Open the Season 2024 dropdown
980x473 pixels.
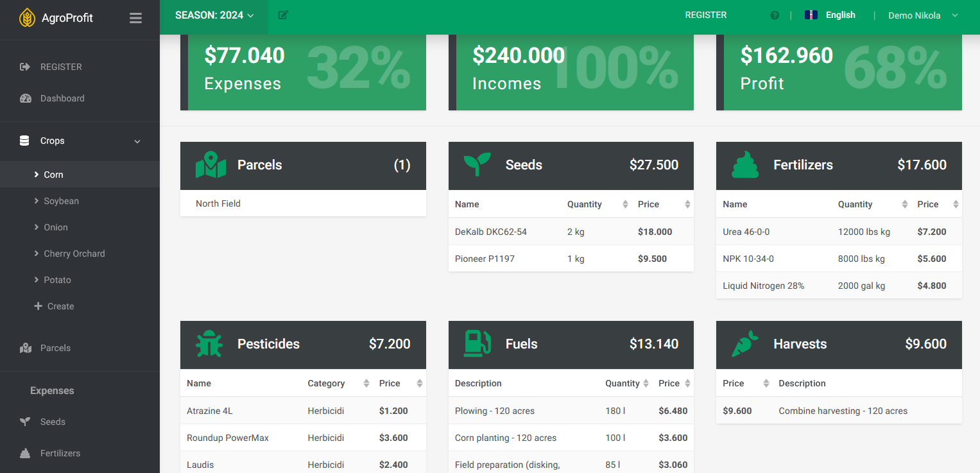coord(214,15)
